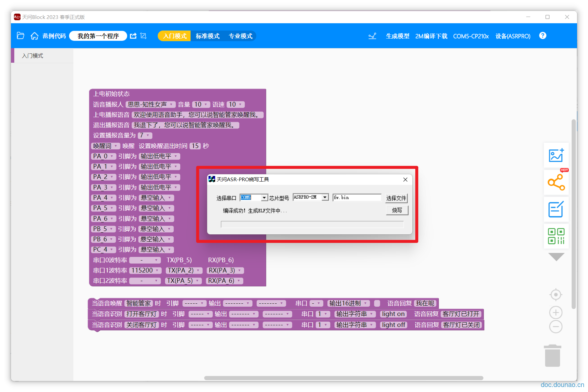
Task: Click 生成模型 in the top toolbar
Action: [x=397, y=36]
